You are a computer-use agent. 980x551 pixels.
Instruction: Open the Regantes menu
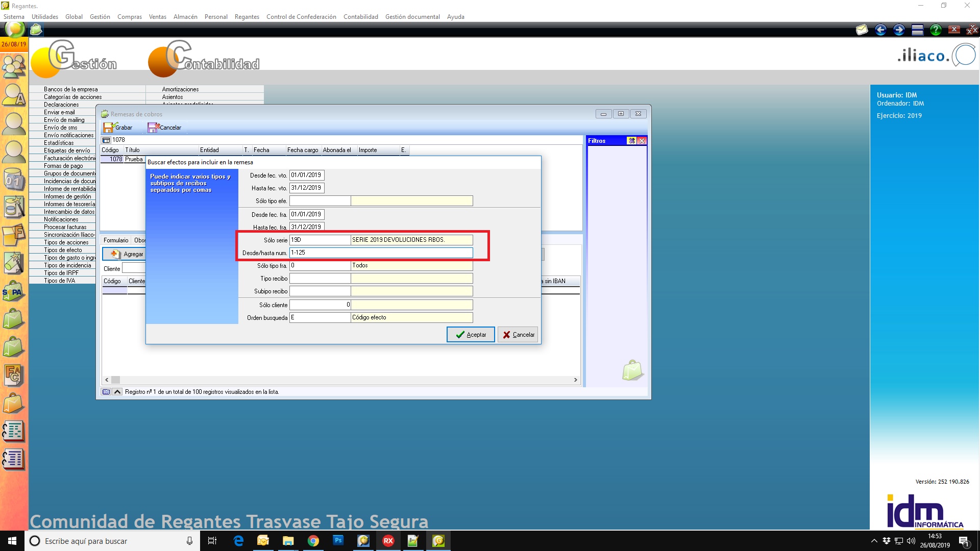(x=247, y=17)
